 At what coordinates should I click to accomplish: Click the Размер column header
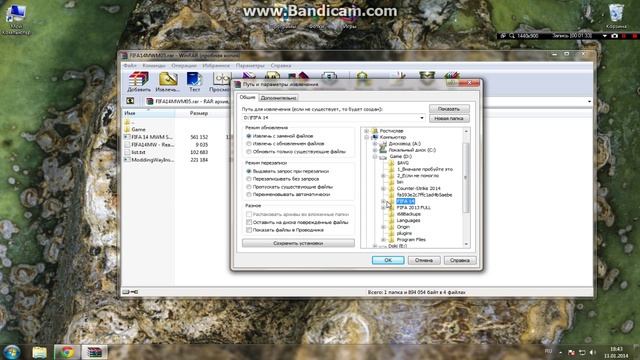pyautogui.click(x=199, y=113)
